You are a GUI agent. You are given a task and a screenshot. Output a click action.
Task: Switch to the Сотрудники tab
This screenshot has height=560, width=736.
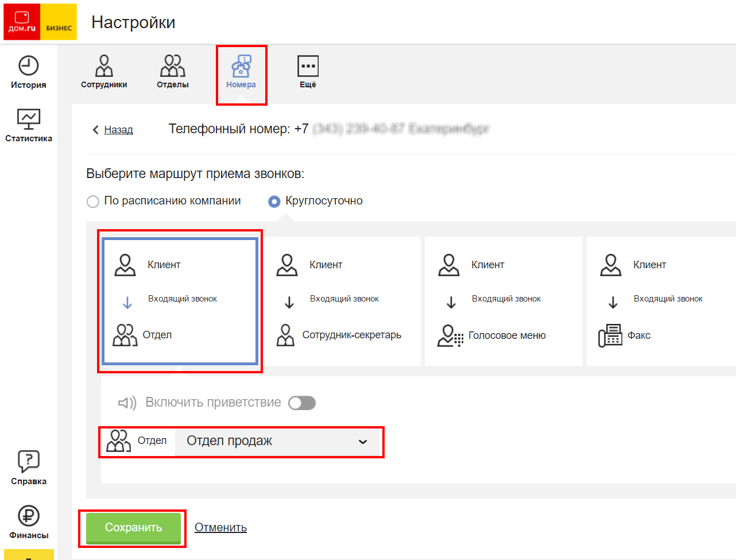(104, 72)
